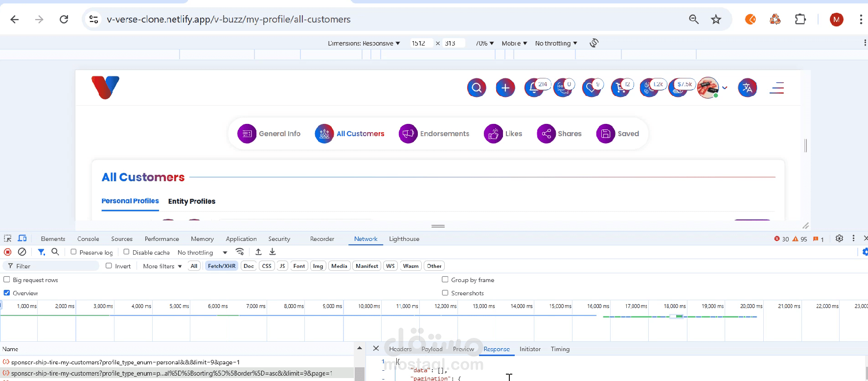Open the More filters dropdown
This screenshot has height=381, width=868.
(x=162, y=266)
